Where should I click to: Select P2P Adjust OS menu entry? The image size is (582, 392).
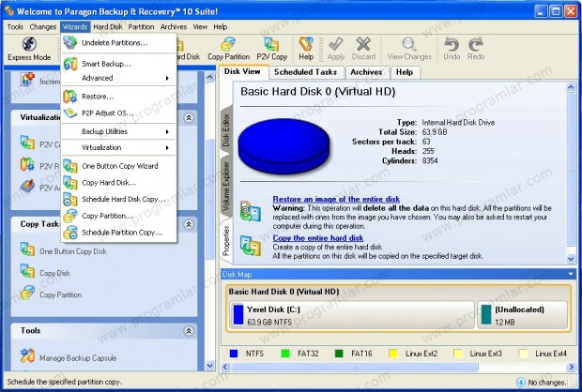[119, 113]
